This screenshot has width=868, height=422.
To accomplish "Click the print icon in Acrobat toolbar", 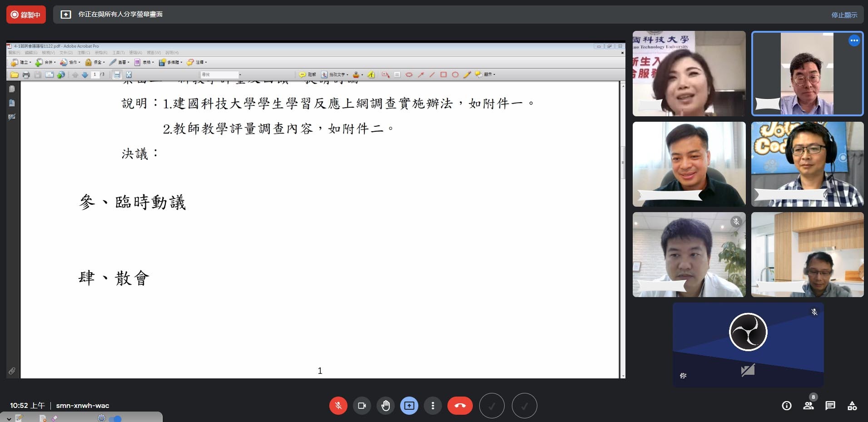I will pos(26,74).
